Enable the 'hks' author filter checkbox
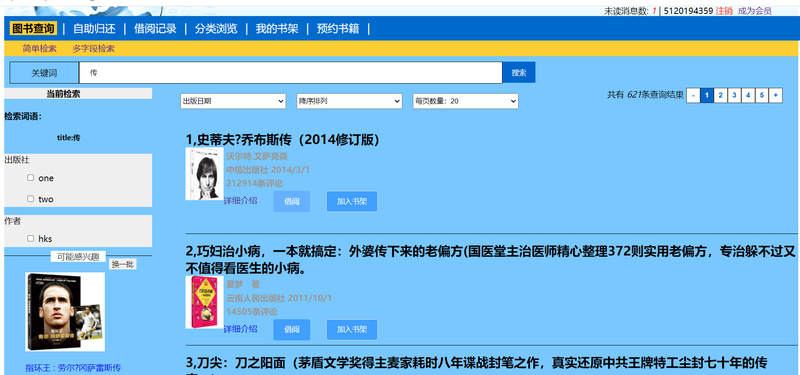This screenshot has width=800, height=375. 31,238
